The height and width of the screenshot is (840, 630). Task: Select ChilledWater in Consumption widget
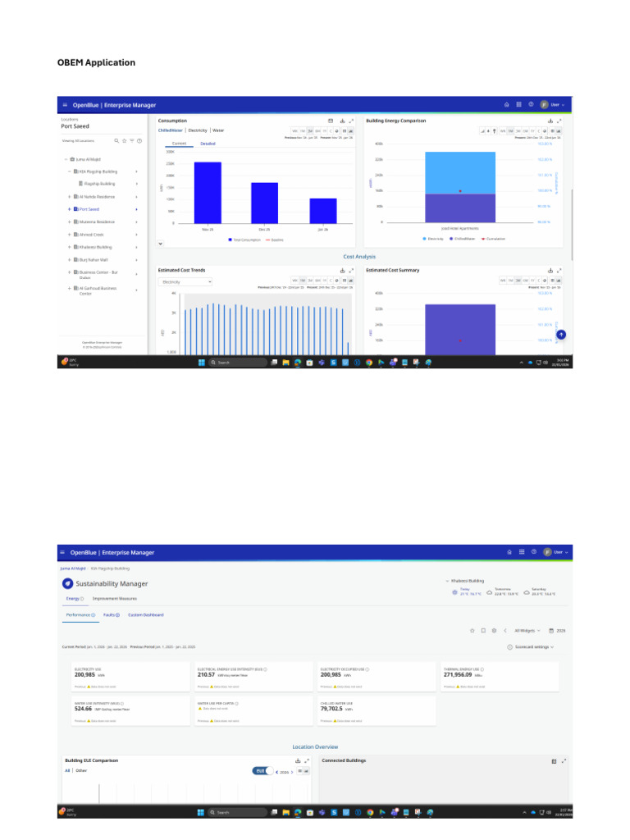(x=171, y=130)
